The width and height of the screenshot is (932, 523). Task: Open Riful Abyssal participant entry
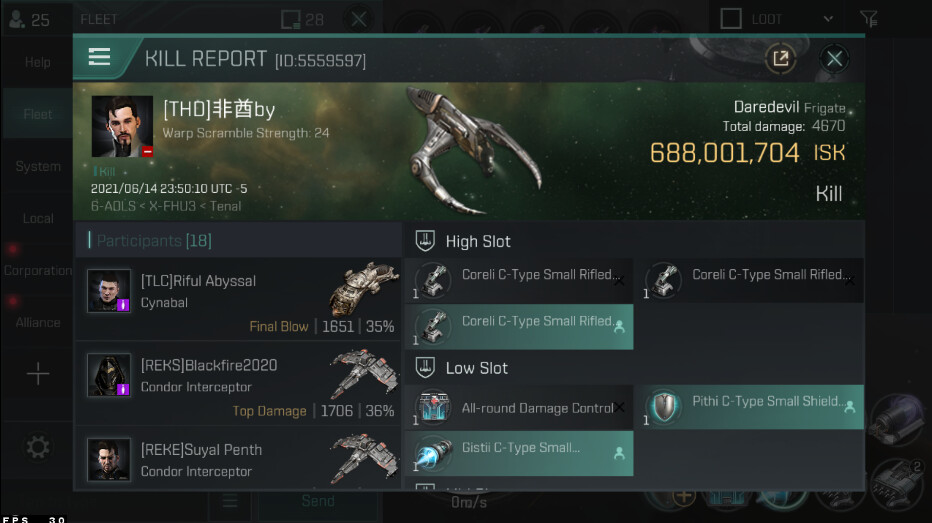click(238, 298)
